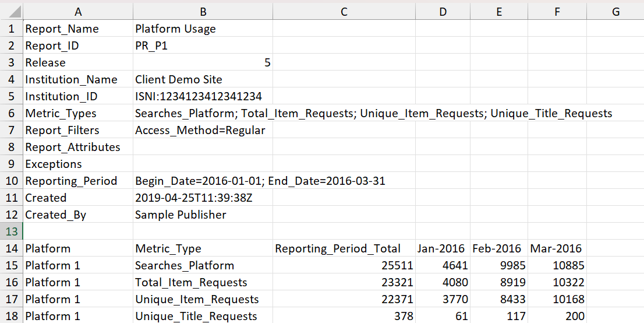Click the Sample Publisher cell

tap(203, 215)
